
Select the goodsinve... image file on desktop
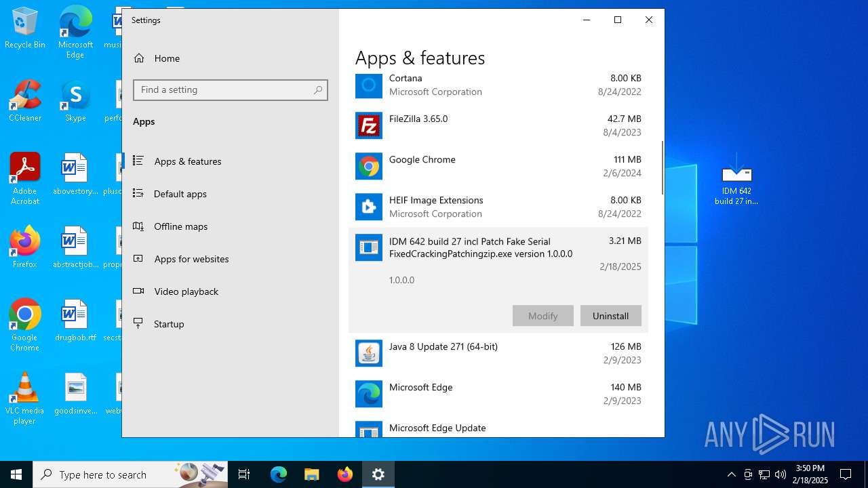coord(75,394)
